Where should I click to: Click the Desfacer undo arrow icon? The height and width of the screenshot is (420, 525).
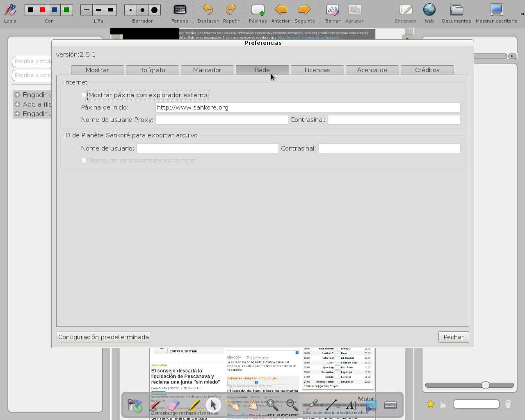tap(208, 10)
